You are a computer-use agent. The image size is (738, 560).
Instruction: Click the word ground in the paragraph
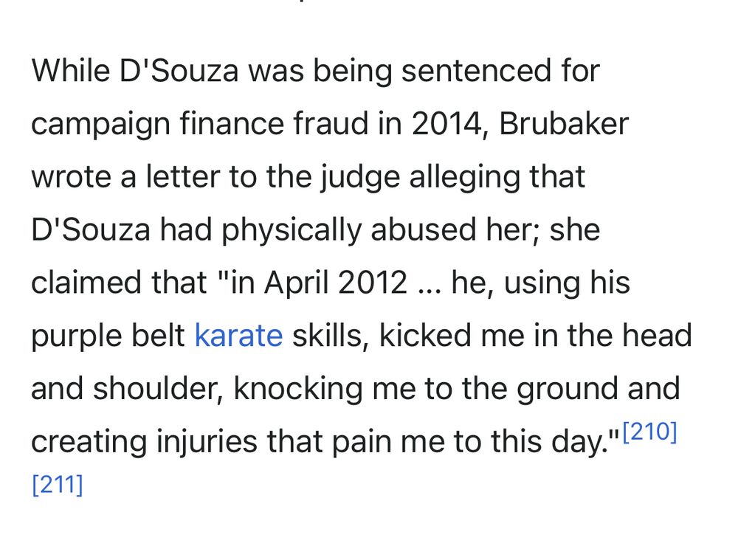[x=567, y=389]
